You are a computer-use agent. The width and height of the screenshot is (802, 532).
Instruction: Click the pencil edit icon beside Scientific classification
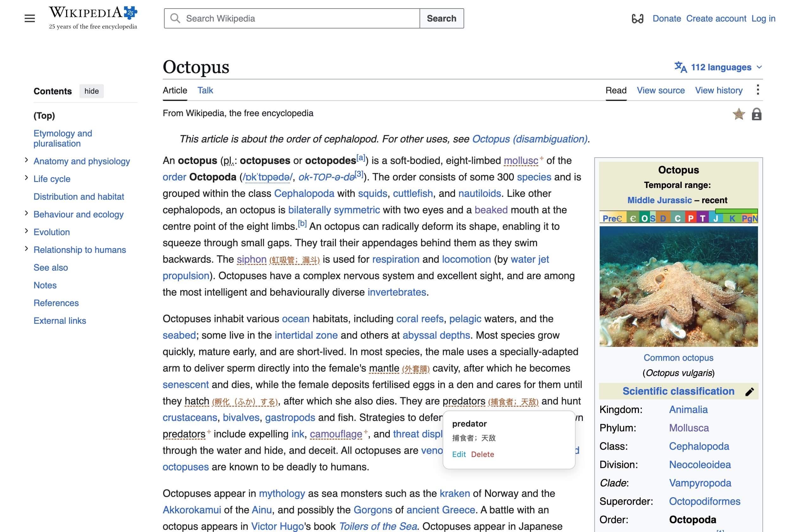pyautogui.click(x=749, y=391)
